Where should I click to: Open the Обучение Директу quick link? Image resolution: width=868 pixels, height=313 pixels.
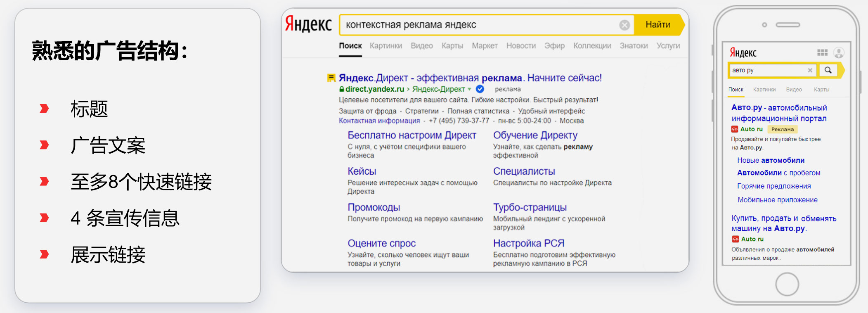pos(535,135)
